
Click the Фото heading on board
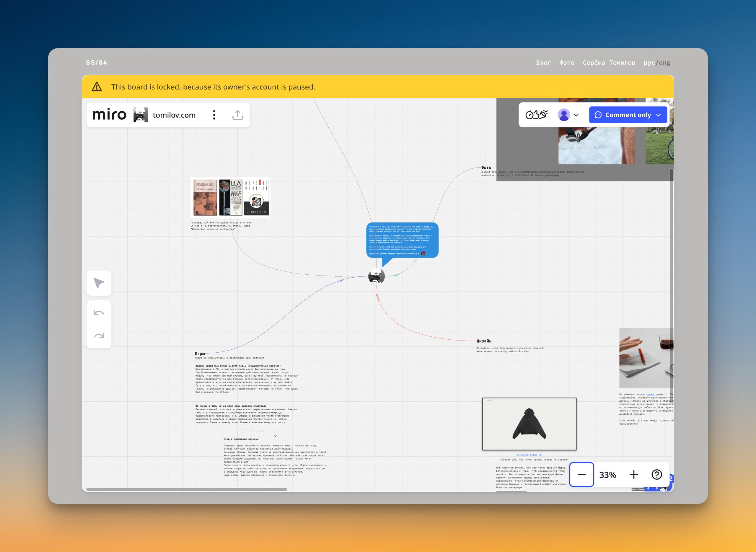[x=486, y=167]
